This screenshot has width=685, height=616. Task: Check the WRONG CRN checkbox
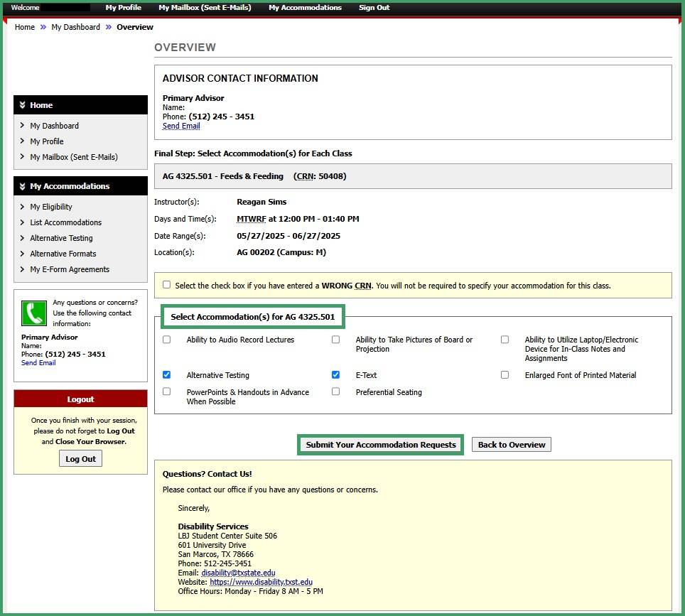(166, 285)
